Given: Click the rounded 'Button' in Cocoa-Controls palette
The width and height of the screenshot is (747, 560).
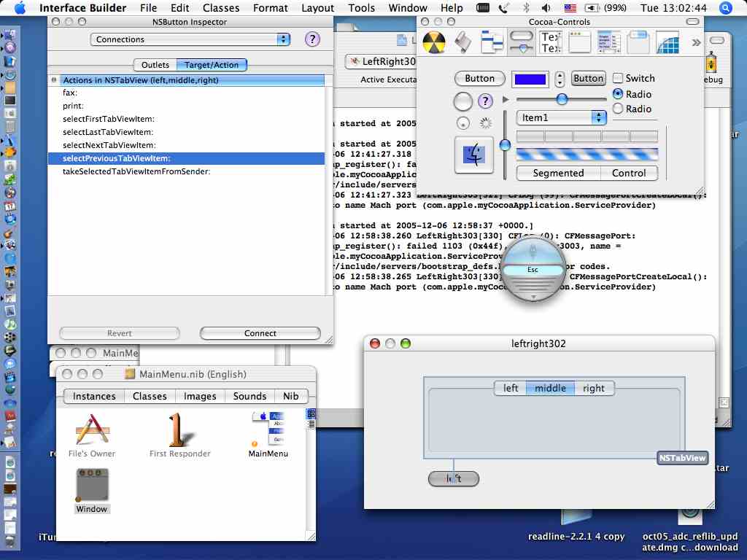Looking at the screenshot, I should click(x=480, y=79).
